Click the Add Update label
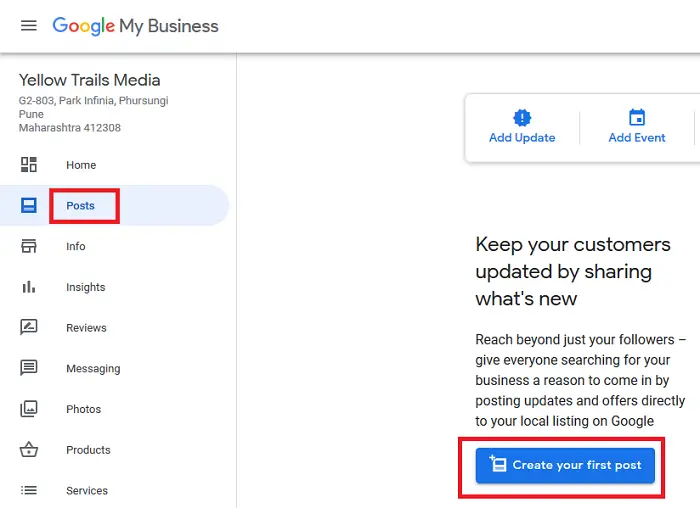700x508 pixels. pos(522,137)
